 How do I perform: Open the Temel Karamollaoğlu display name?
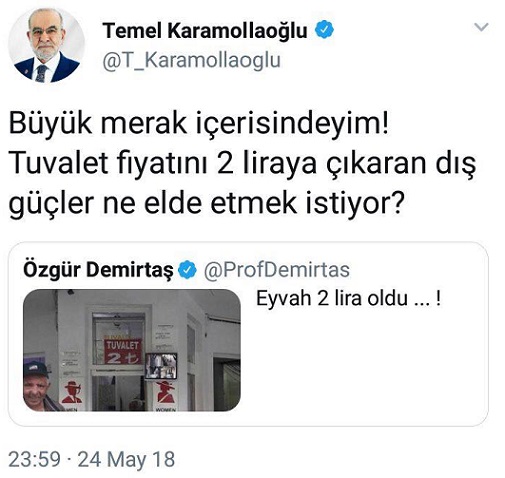(x=205, y=31)
